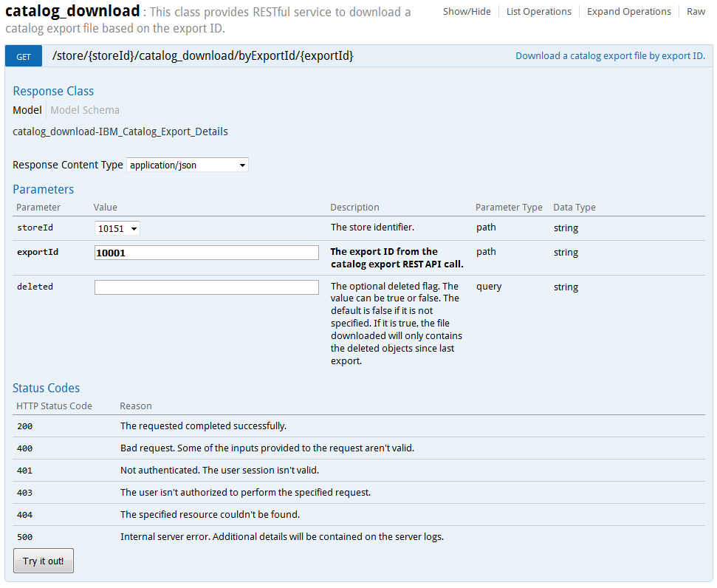Image resolution: width=717 pixels, height=588 pixels.
Task: Open the storeId value dropdown showing 10151
Action: 117,228
